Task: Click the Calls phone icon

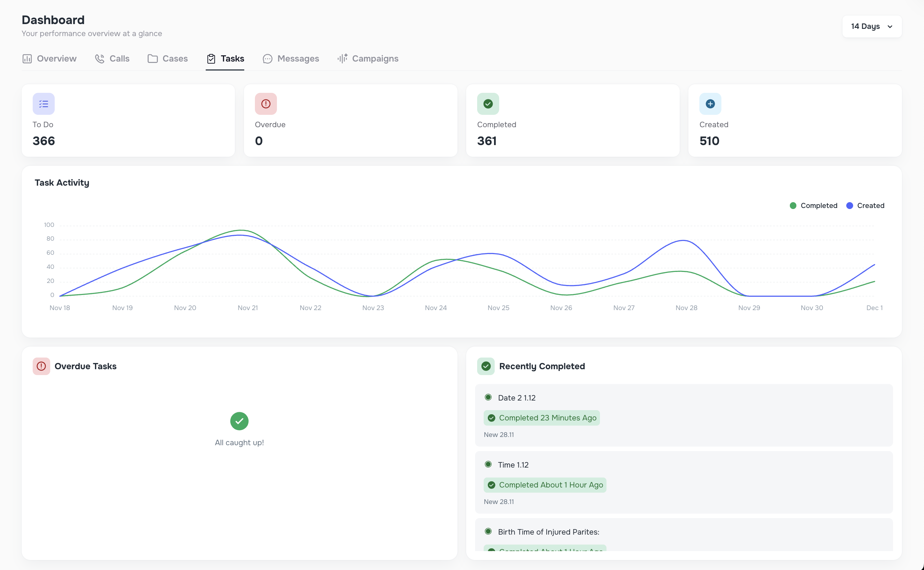Action: click(x=99, y=58)
